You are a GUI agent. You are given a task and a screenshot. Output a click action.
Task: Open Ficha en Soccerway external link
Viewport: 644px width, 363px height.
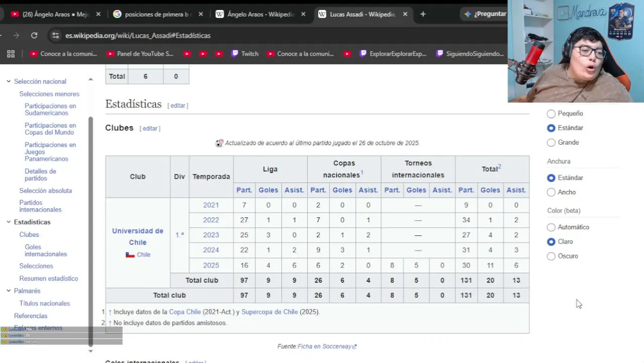pyautogui.click(x=327, y=346)
